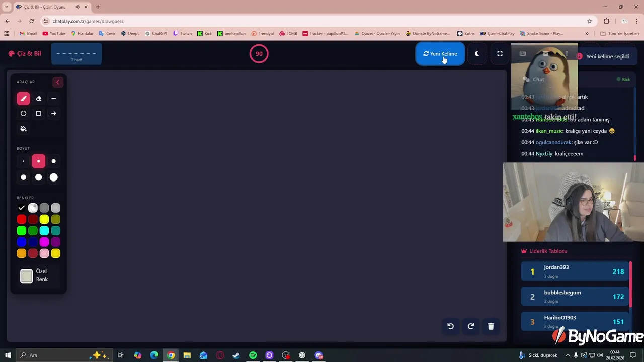The width and height of the screenshot is (644, 362).
Task: Open Tüm Yer İşaretleri bookmarks folder
Action: coord(619,34)
